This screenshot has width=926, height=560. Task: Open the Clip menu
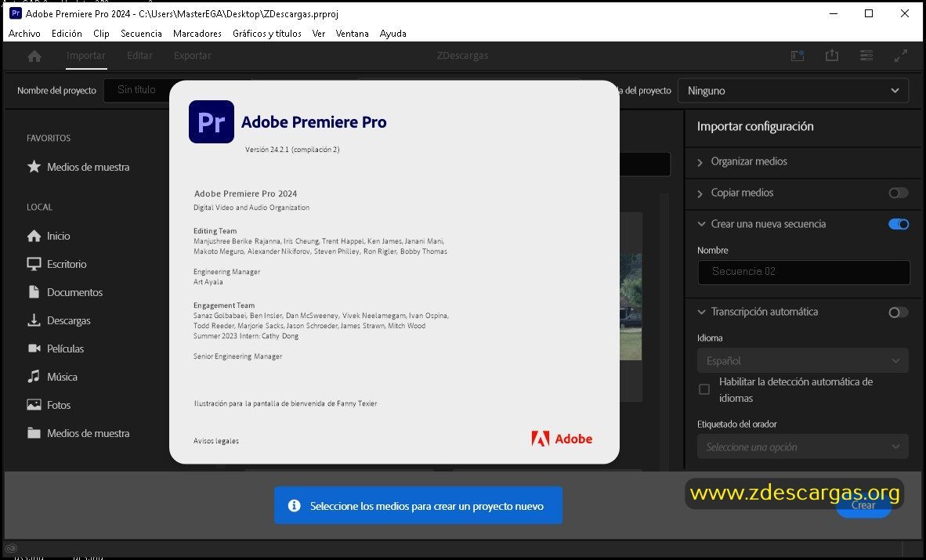(x=101, y=34)
